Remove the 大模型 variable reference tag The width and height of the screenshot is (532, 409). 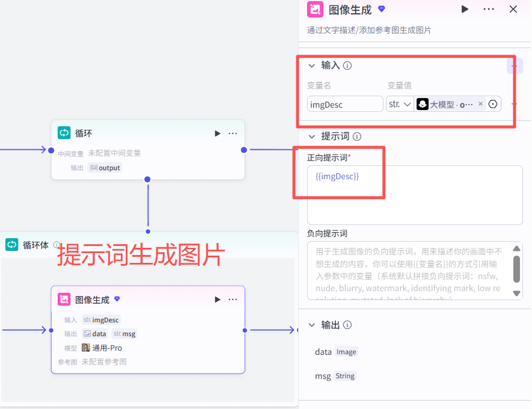click(480, 104)
